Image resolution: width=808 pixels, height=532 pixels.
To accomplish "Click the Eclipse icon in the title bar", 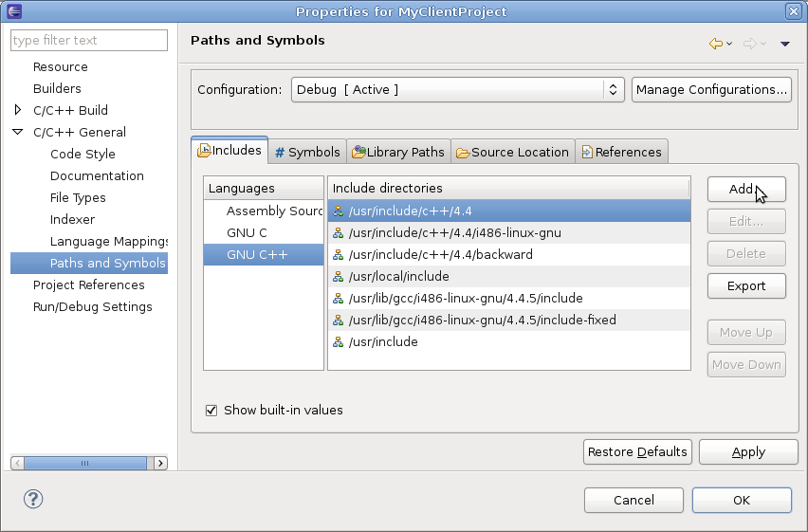I will tap(14, 10).
